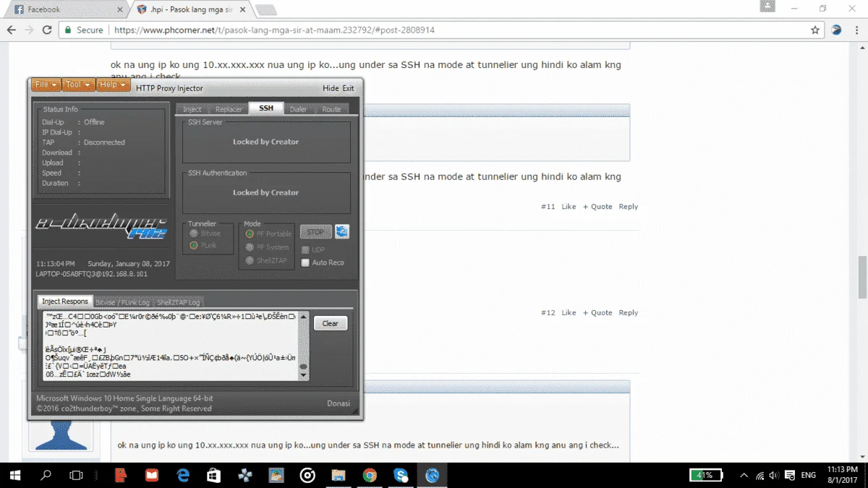This screenshot has height=488, width=868.
Task: Open the Help dropdown menu
Action: 113,85
